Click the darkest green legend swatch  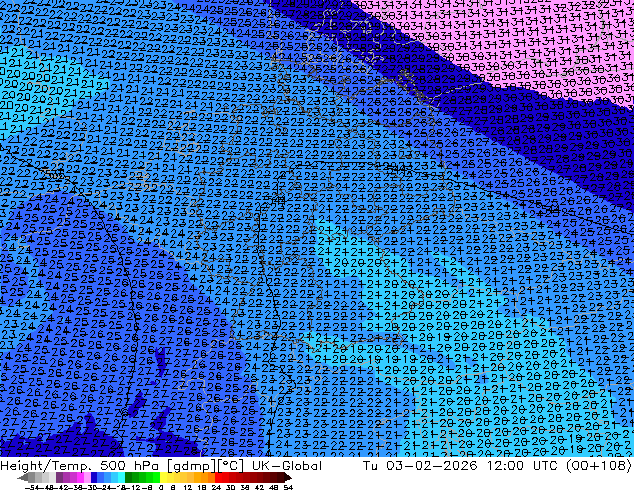(x=129, y=478)
